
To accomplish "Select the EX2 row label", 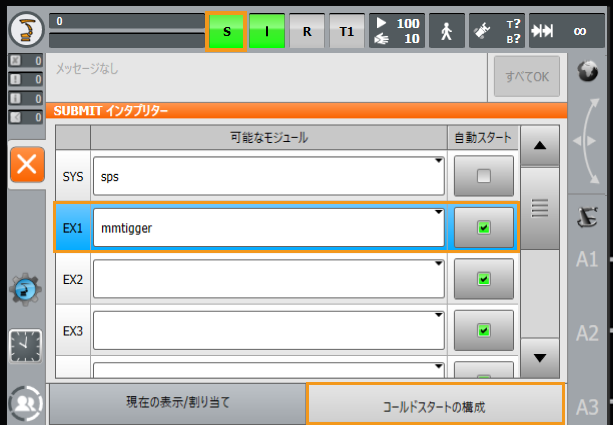I will 73,280.
